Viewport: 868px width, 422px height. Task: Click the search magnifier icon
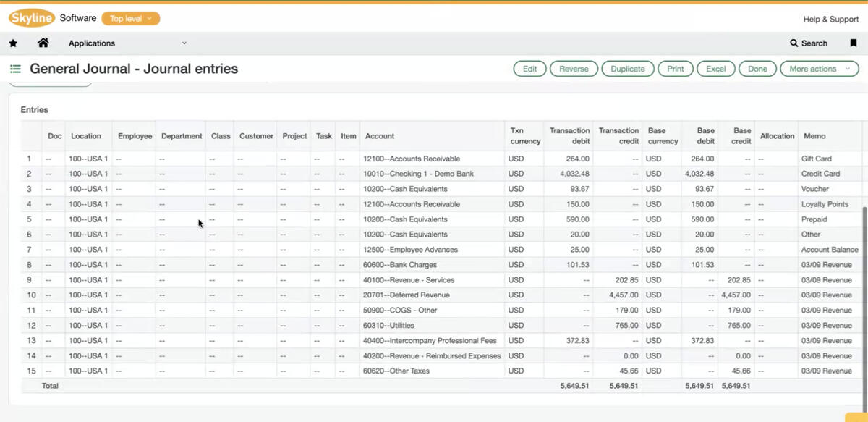[793, 43]
